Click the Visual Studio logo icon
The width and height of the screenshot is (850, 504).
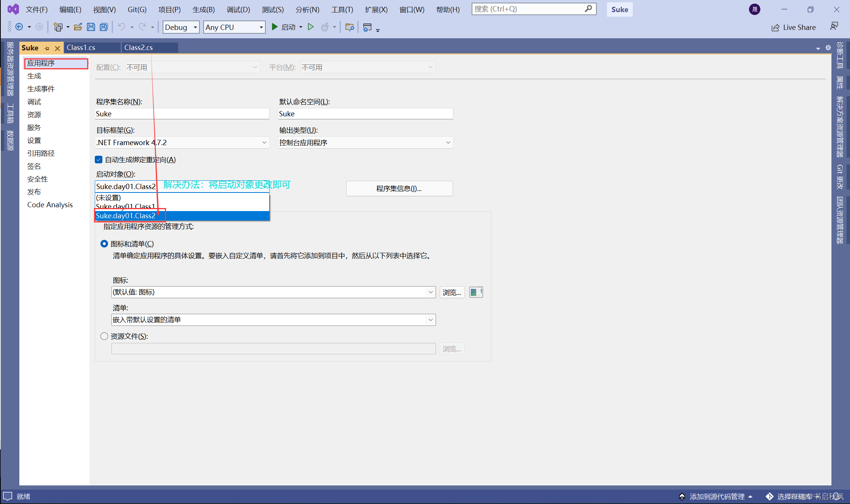13,9
